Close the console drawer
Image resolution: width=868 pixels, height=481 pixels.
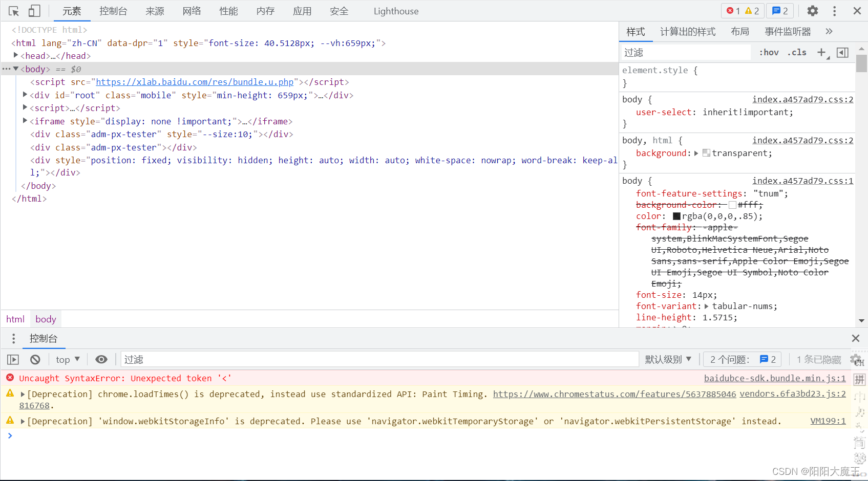[x=855, y=338]
